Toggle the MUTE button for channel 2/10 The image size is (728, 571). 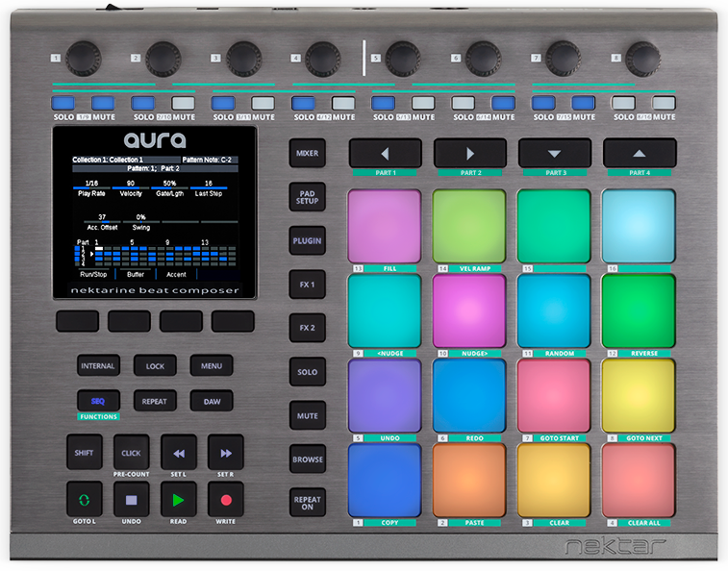point(183,103)
